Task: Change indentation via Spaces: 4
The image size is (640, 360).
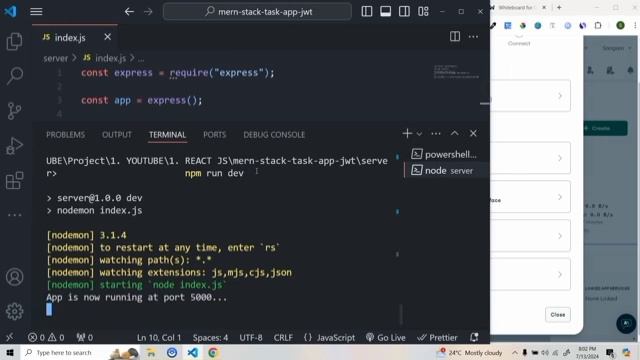Action: tap(210, 338)
